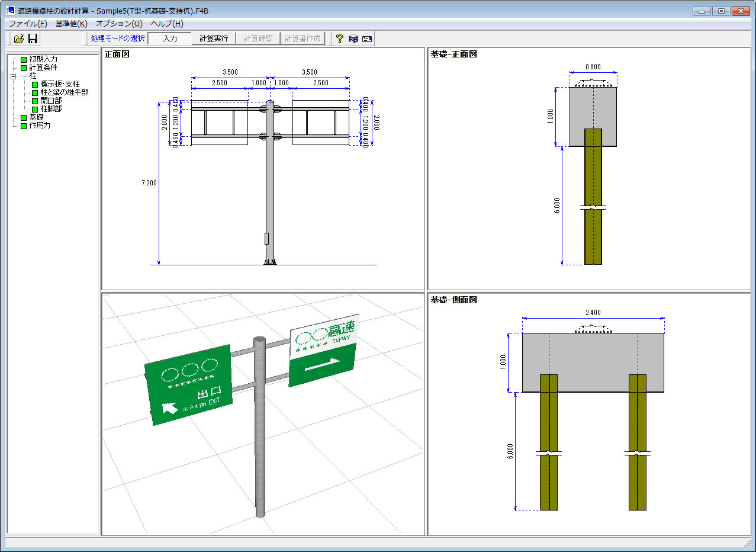Viewport: 756px width, 552px height.
Task: Collapse the 柱 tree node
Action: point(13,76)
